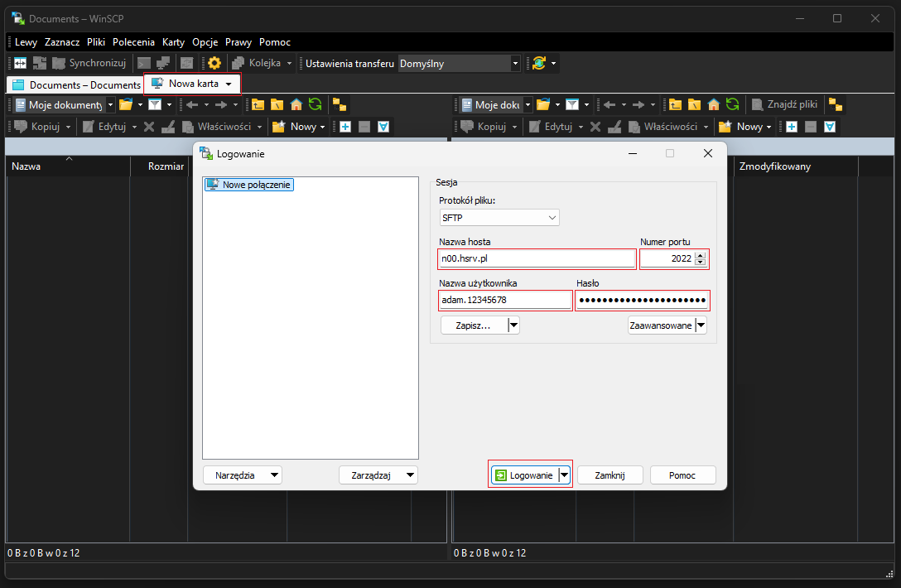Click the home directory icon on left panel

coord(296,104)
